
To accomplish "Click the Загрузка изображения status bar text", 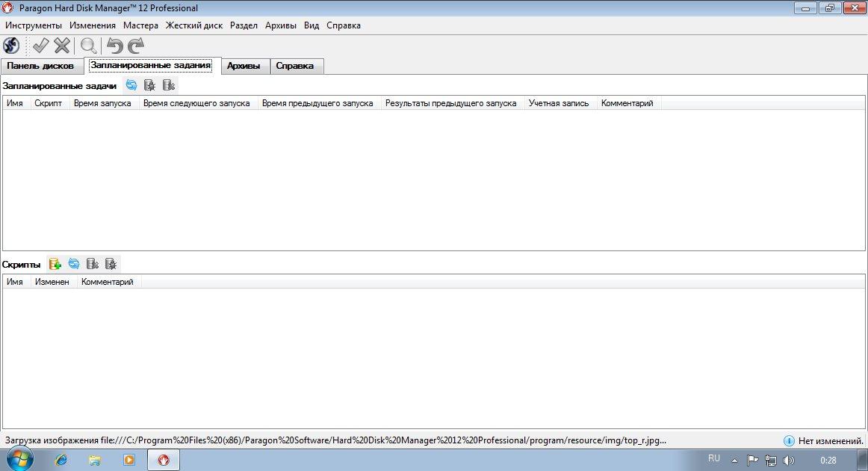I will (x=335, y=440).
